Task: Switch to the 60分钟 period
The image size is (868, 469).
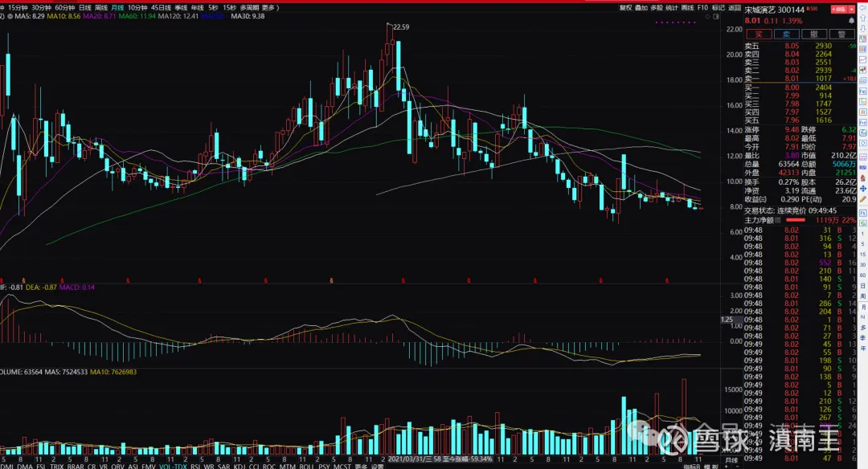Action: [65, 8]
